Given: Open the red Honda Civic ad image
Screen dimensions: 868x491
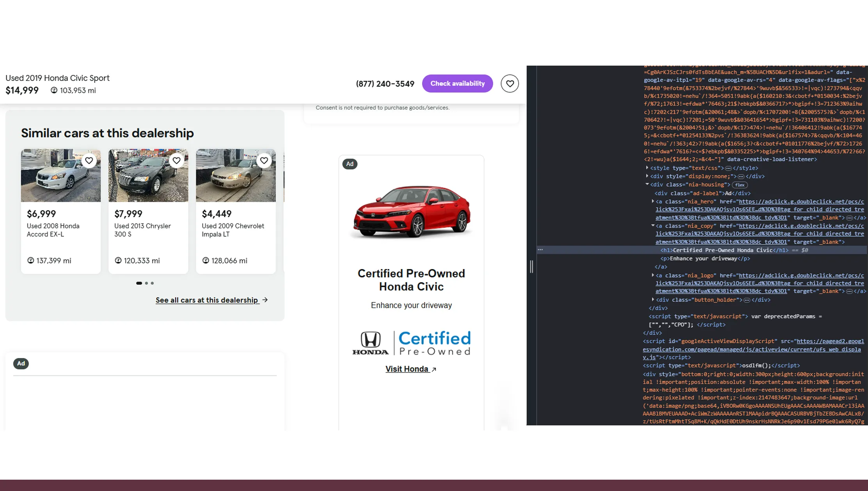Looking at the screenshot, I should (x=411, y=211).
